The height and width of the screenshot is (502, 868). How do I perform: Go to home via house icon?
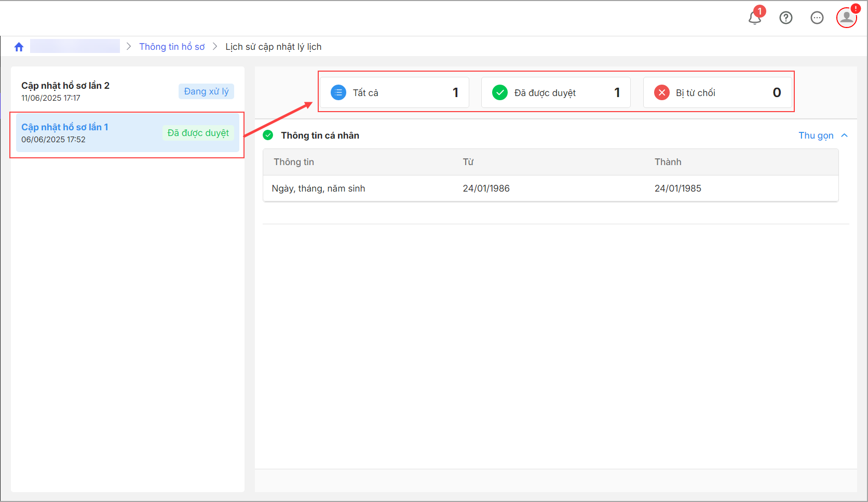click(19, 47)
